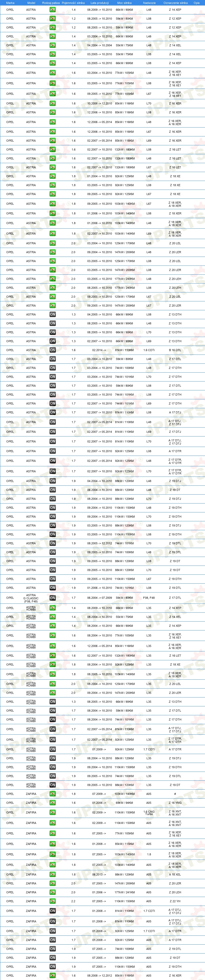Click petrol icon in Astra L67 Z 16 LET row
Screen dimensions: 205x980
point(53,167)
